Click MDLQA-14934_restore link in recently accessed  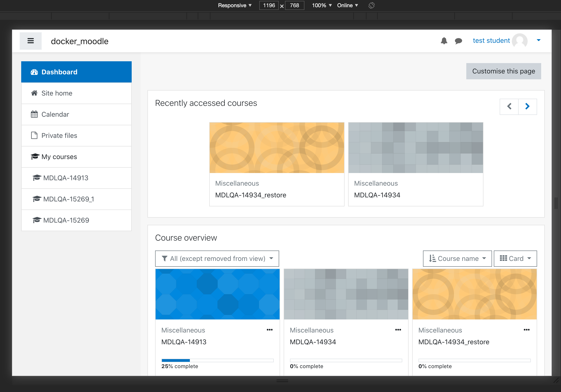tap(251, 195)
